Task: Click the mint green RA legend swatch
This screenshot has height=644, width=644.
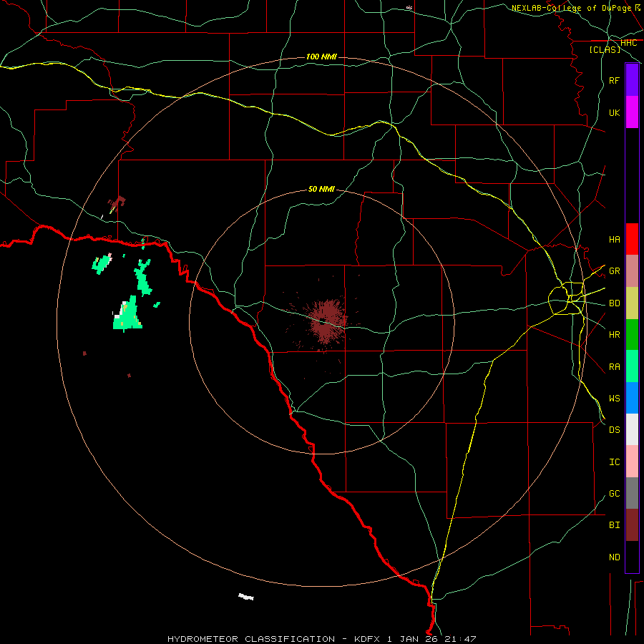Action: point(632,366)
